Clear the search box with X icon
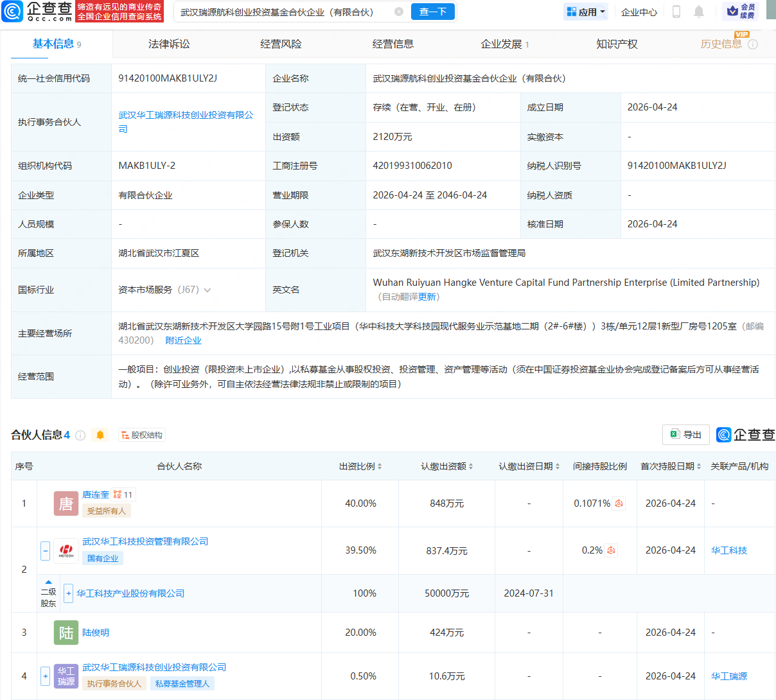This screenshot has height=700, width=776. tap(399, 12)
